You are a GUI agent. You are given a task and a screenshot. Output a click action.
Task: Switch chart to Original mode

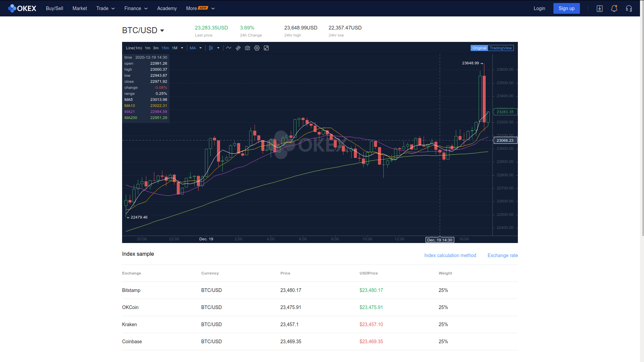point(479,48)
